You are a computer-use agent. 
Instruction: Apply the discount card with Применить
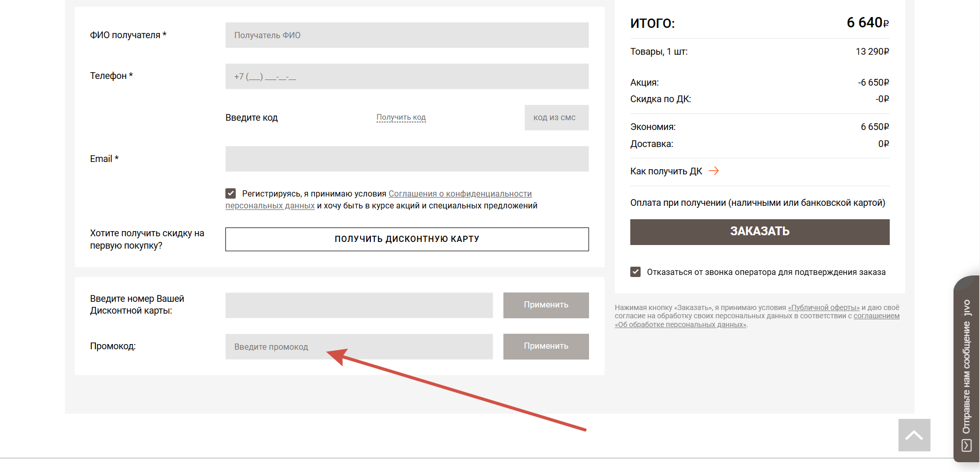click(x=546, y=305)
